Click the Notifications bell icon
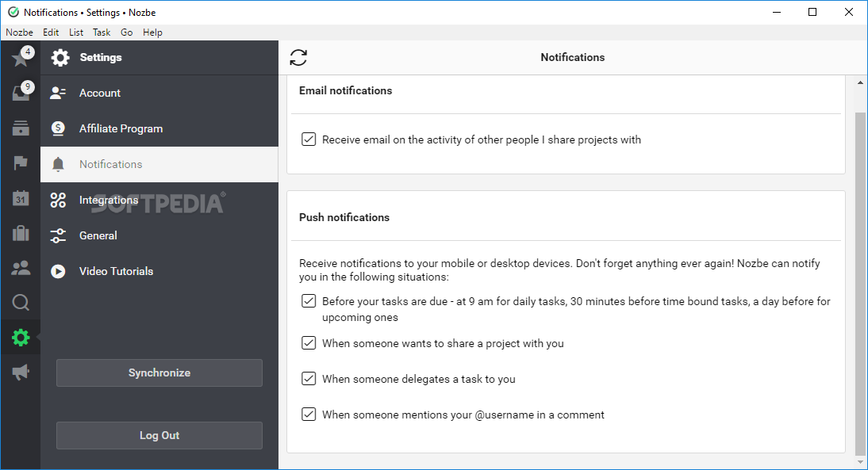Image resolution: width=868 pixels, height=470 pixels. coord(58,164)
